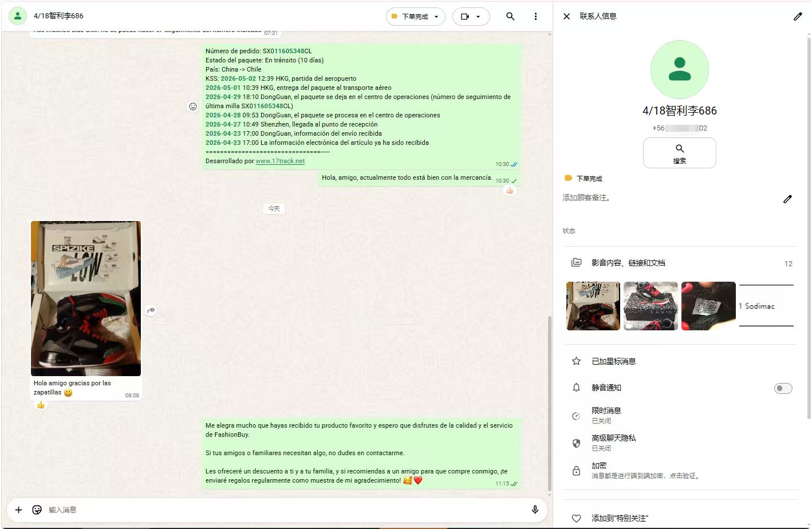Image resolution: width=812 pixels, height=529 pixels.
Task: Start a video call
Action: click(x=465, y=17)
